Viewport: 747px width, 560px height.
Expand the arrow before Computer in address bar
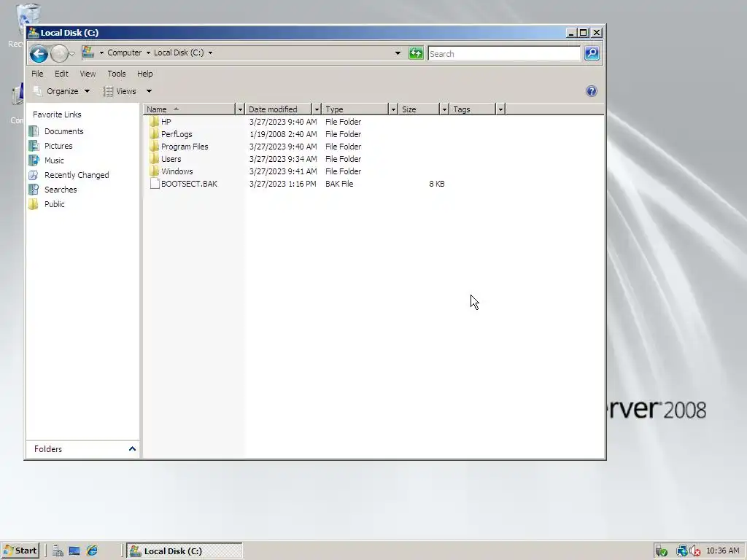coord(101,52)
